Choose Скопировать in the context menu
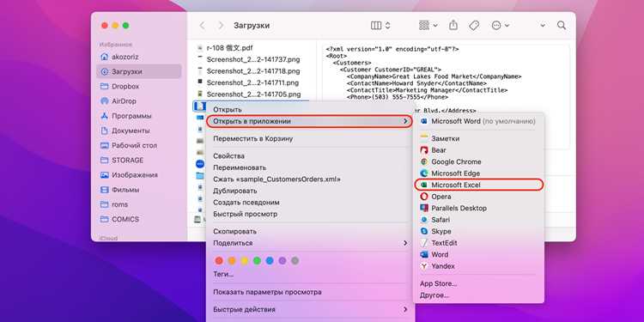The width and height of the screenshot is (644, 322). 310,231
